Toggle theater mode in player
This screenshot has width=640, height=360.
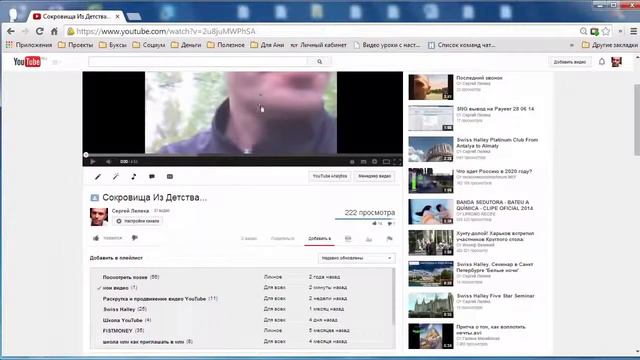[386, 162]
